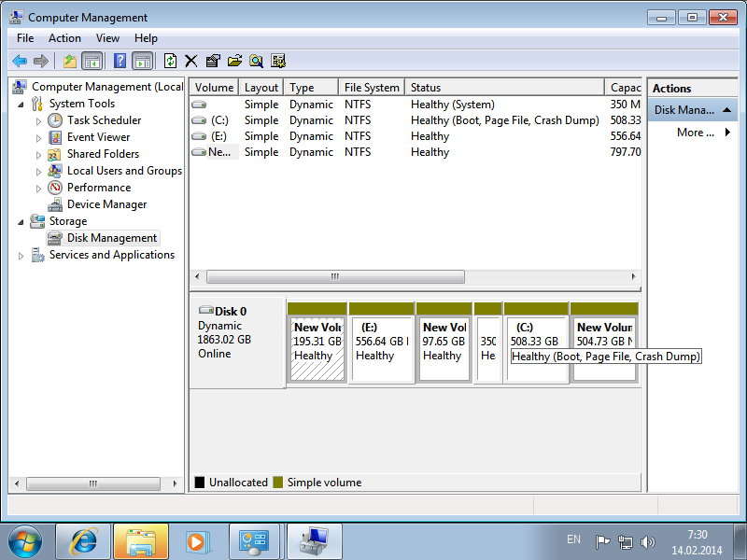Screen dimensions: 747x560
Task: Expand Local Users and Groups node
Action: (x=38, y=172)
